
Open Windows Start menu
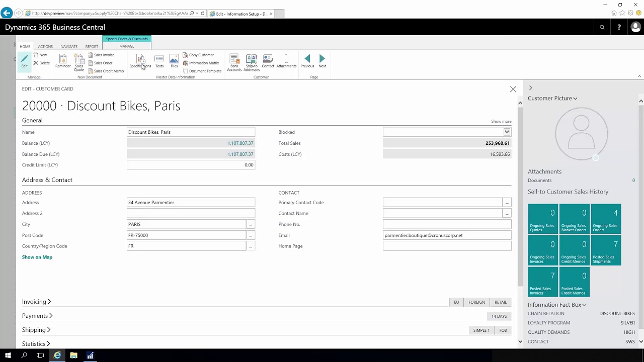click(8, 355)
